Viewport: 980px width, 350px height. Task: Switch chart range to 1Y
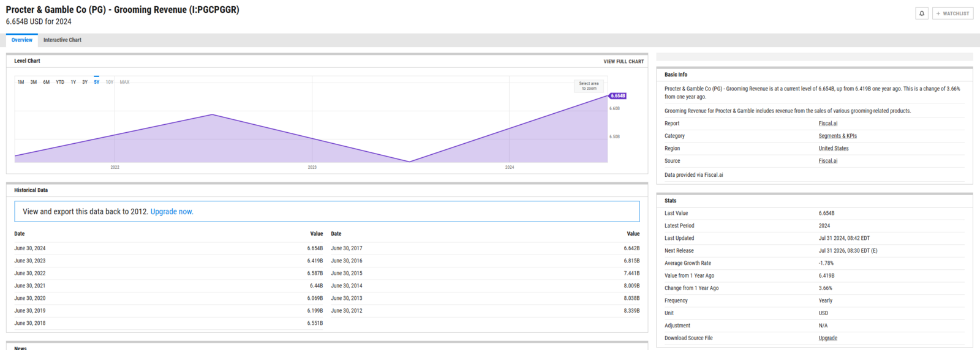73,82
